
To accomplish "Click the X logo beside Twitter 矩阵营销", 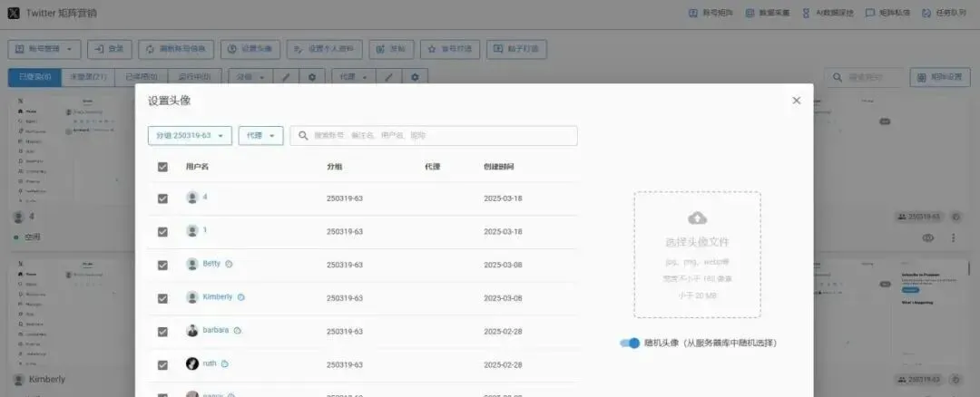I will click(14, 13).
